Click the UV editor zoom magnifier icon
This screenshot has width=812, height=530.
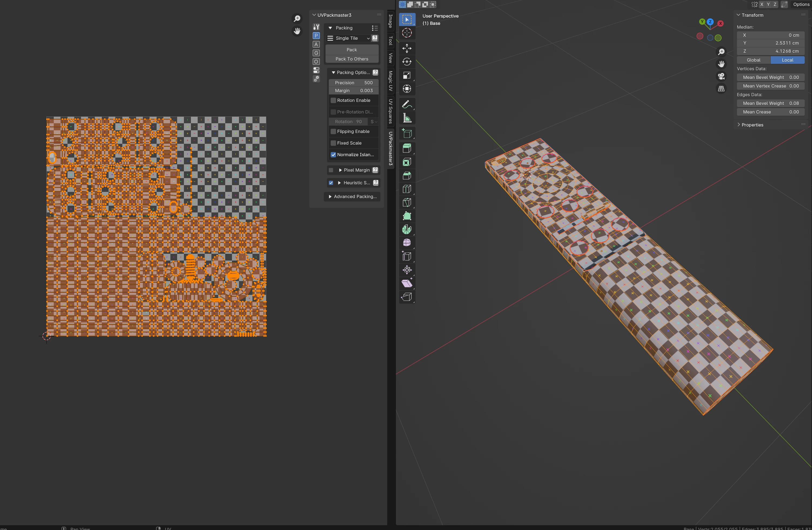[x=297, y=18]
